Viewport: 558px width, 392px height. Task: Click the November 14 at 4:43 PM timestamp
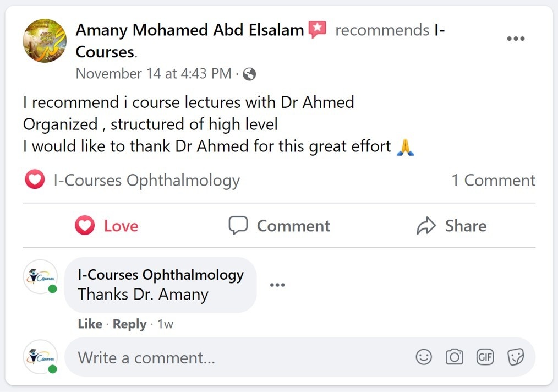[154, 74]
